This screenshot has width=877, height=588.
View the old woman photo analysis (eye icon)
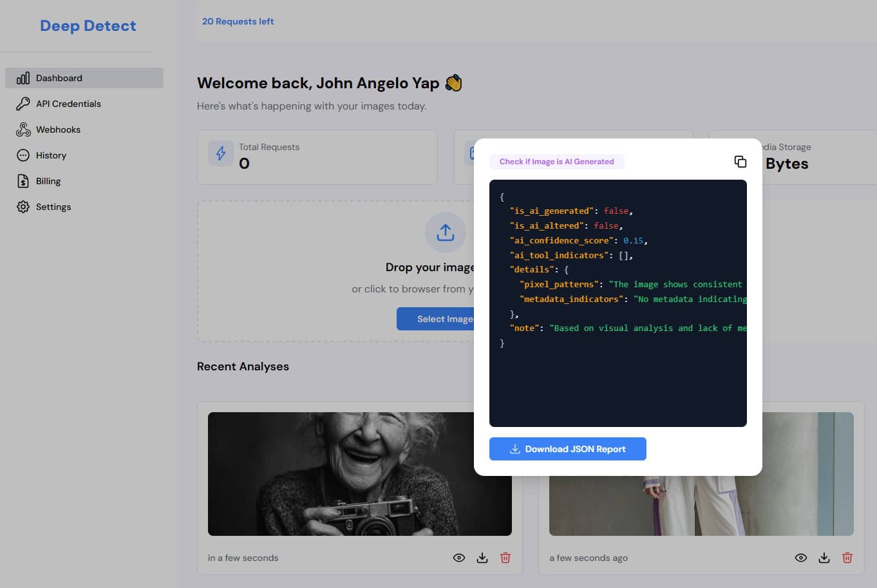[x=458, y=558]
